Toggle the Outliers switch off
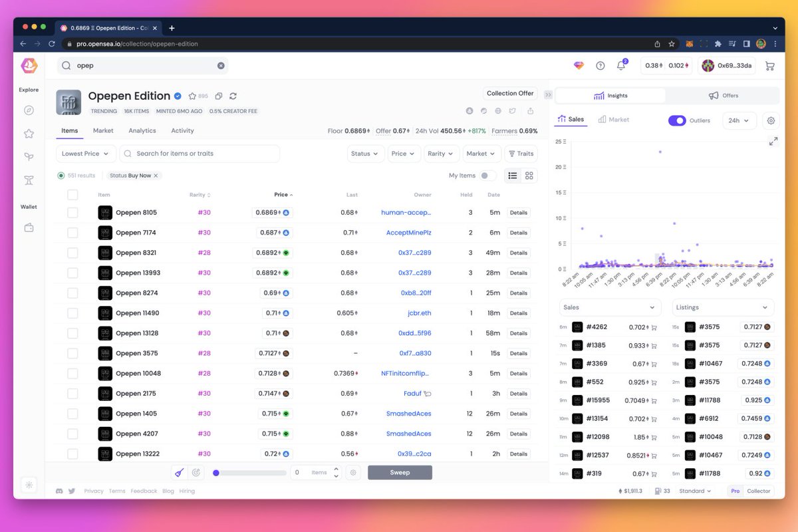This screenshot has height=532, width=798. [677, 119]
